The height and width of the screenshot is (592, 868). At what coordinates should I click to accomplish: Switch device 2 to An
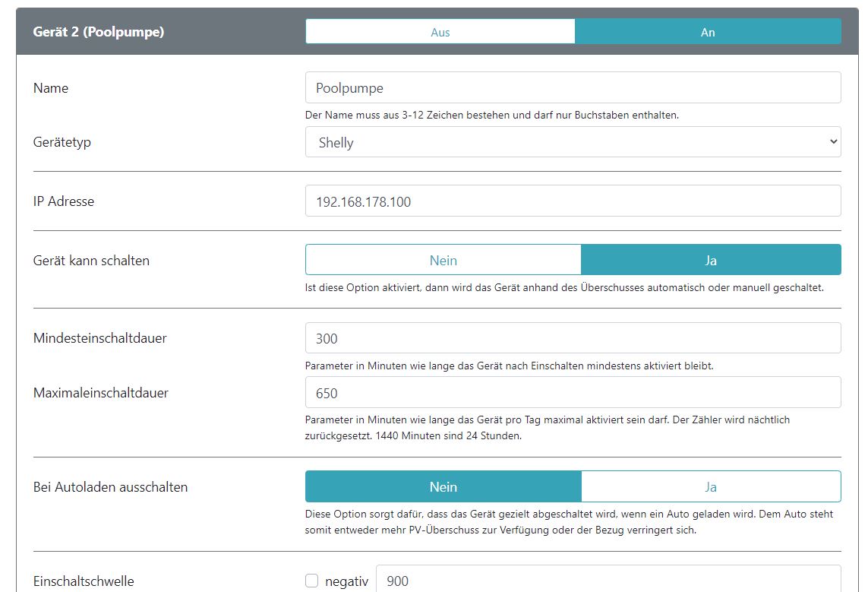(708, 32)
